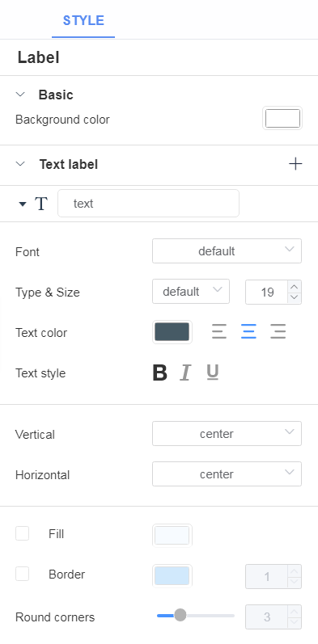Align text to the left
318x644 pixels.
pos(219,331)
